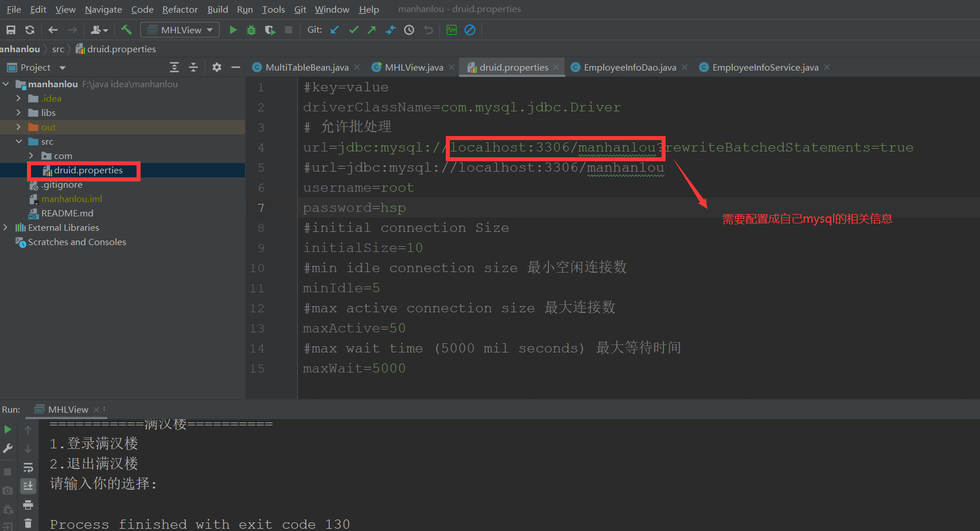The image size is (980, 531).
Task: Print Run console output icon
Action: [28, 505]
